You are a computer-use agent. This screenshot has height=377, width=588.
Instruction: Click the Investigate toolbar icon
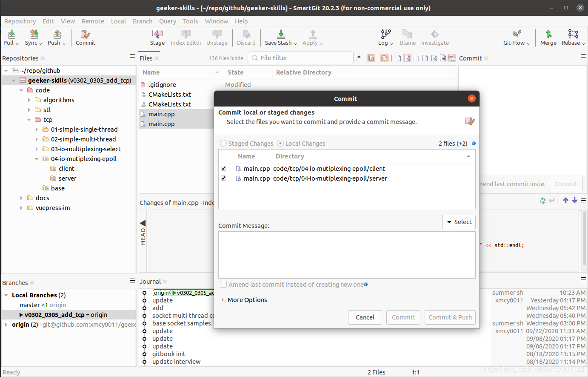(x=435, y=34)
